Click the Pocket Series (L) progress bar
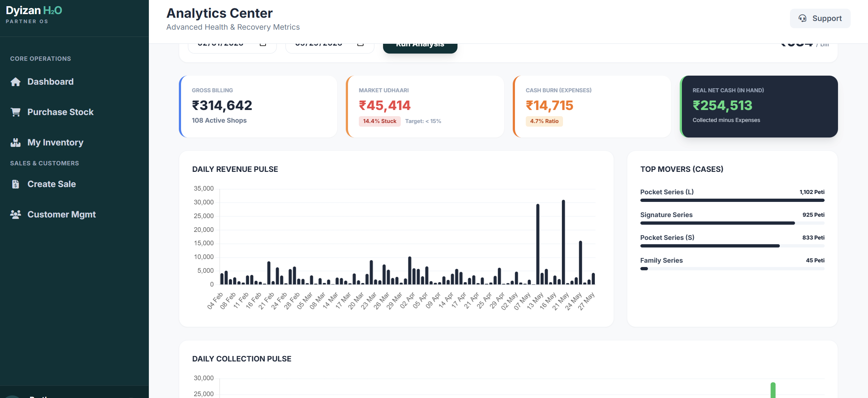The height and width of the screenshot is (398, 868). tap(732, 200)
